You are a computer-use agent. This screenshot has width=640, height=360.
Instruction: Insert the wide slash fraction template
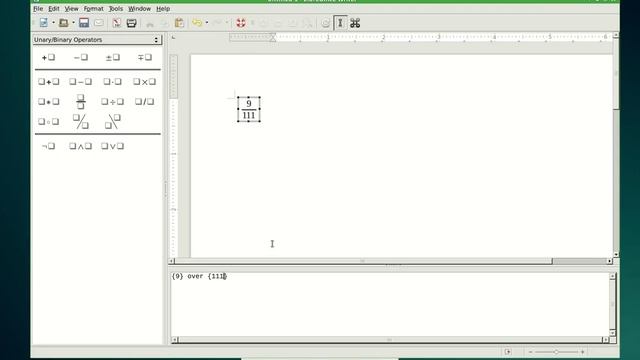80,122
